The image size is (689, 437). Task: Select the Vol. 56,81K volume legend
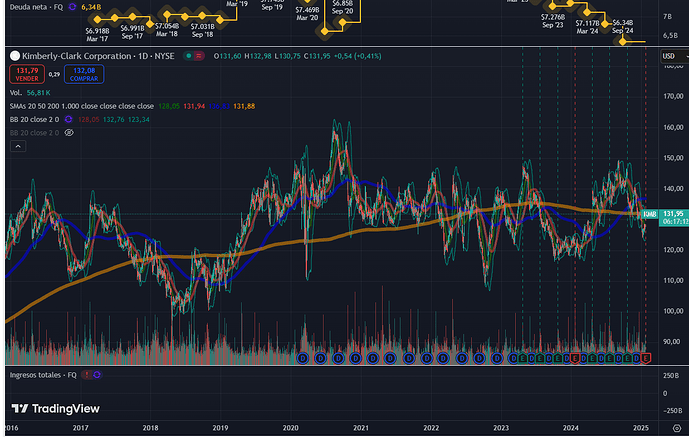click(30, 93)
